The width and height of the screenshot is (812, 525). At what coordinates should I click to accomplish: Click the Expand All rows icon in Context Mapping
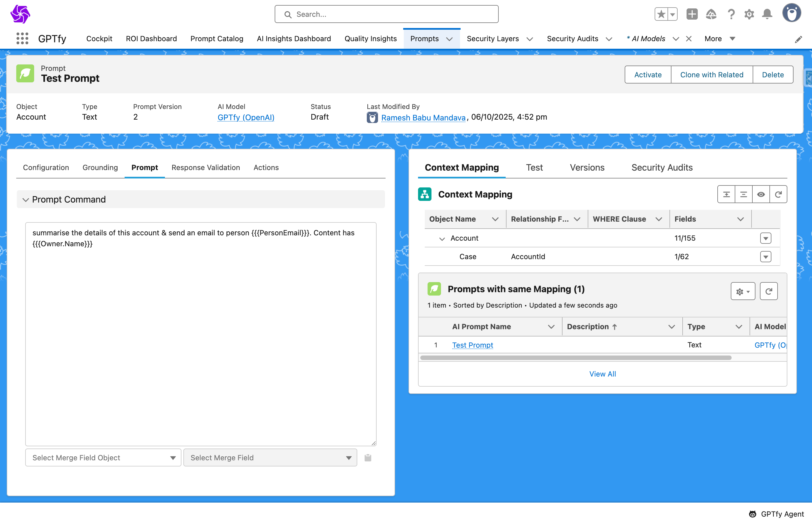coord(726,194)
